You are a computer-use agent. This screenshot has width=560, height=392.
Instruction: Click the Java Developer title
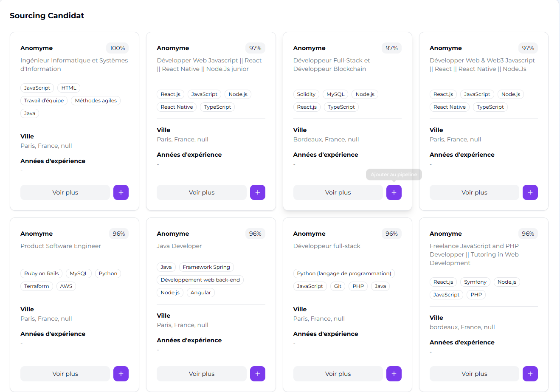coord(179,246)
